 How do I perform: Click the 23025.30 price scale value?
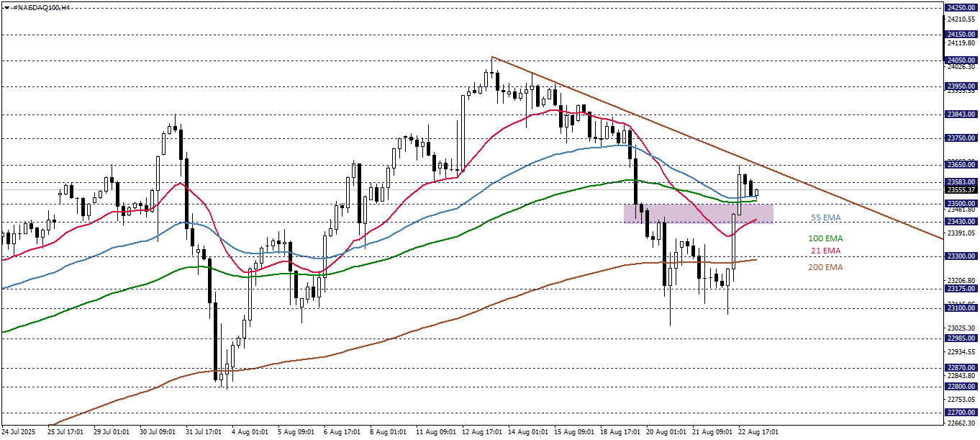(x=961, y=328)
